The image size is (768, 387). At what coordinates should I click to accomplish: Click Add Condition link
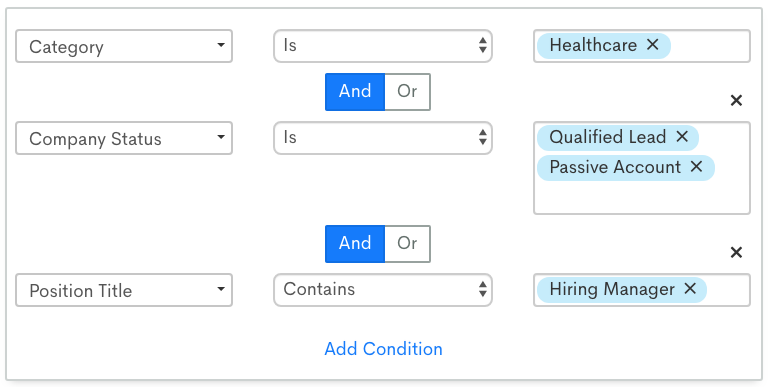[384, 349]
